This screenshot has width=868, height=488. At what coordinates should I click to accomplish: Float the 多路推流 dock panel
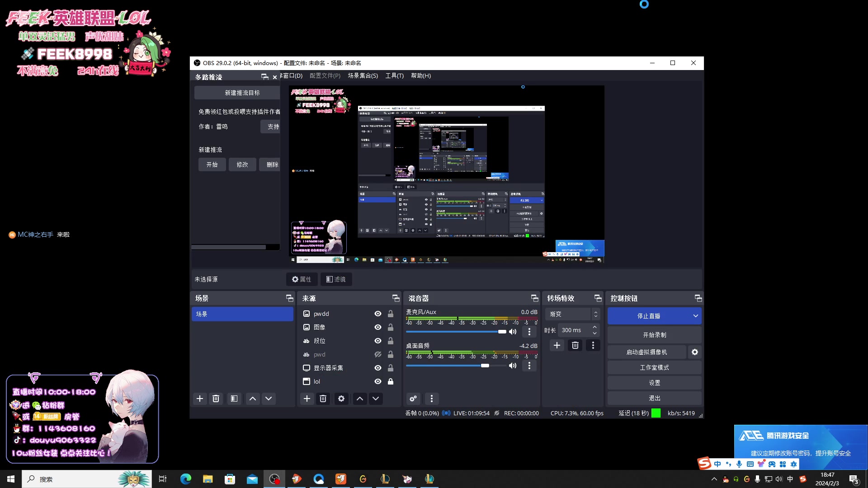pos(265,77)
